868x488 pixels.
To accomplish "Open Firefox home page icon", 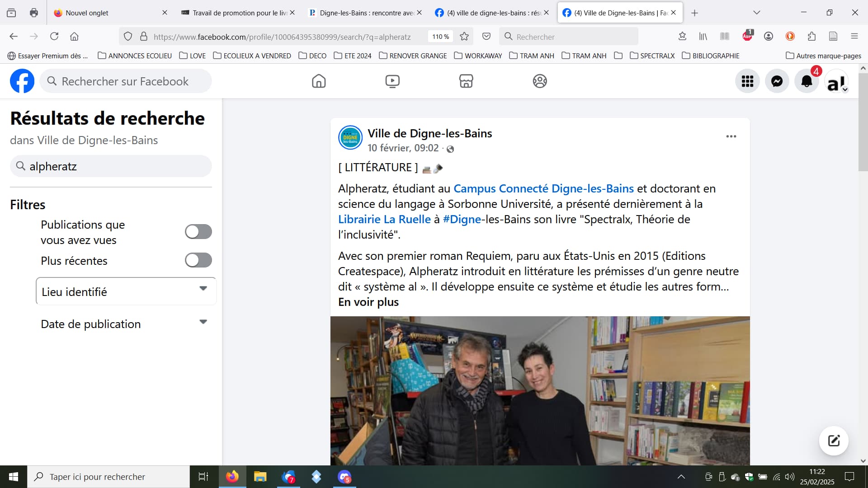I will coord(75,37).
